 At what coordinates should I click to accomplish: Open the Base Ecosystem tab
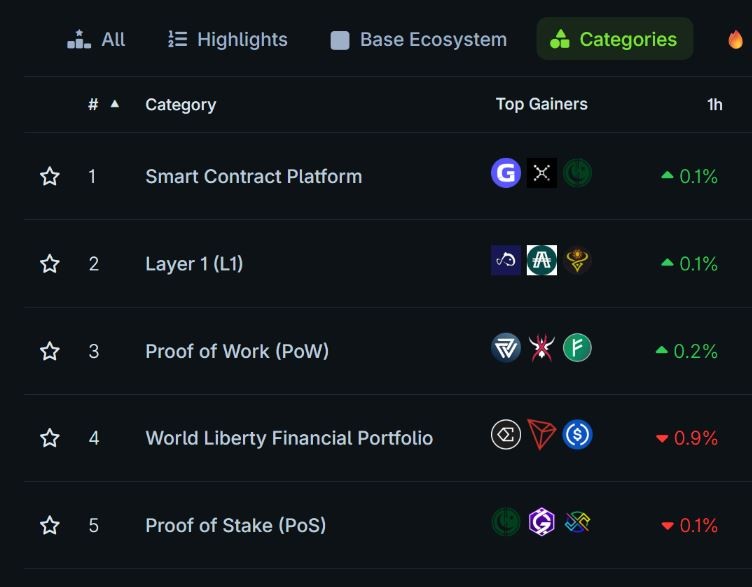click(419, 39)
